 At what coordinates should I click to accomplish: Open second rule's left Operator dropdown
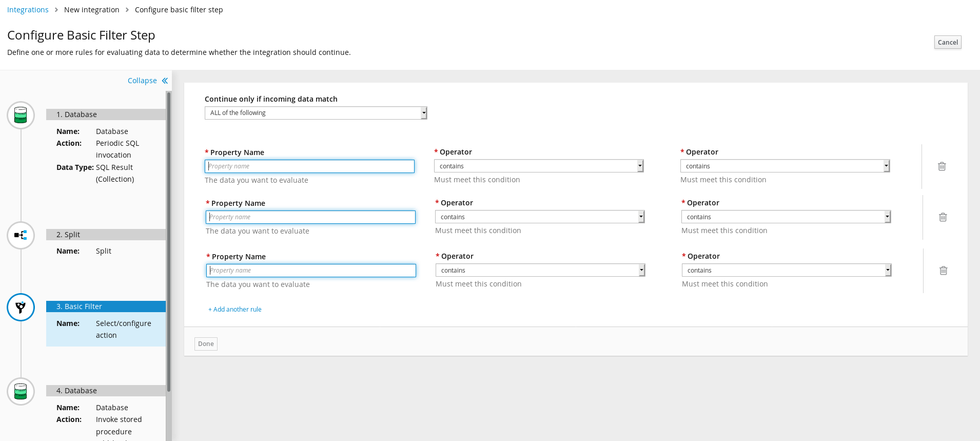coord(540,217)
